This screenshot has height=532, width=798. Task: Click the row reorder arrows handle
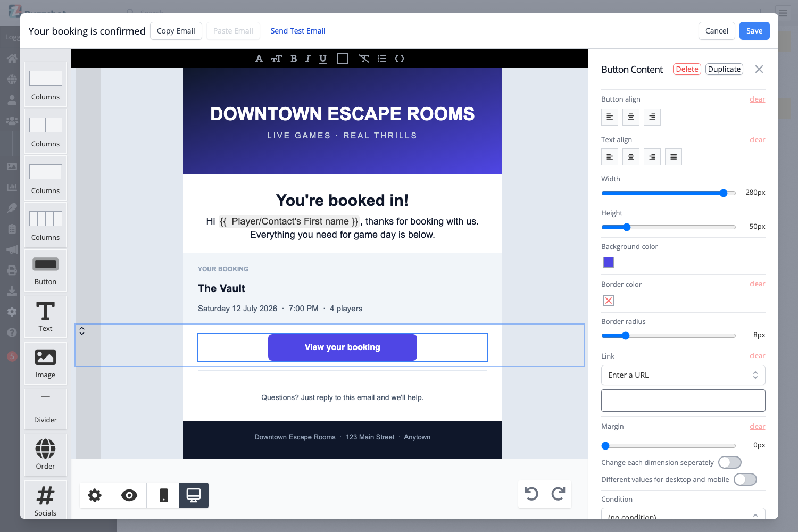tap(82, 331)
